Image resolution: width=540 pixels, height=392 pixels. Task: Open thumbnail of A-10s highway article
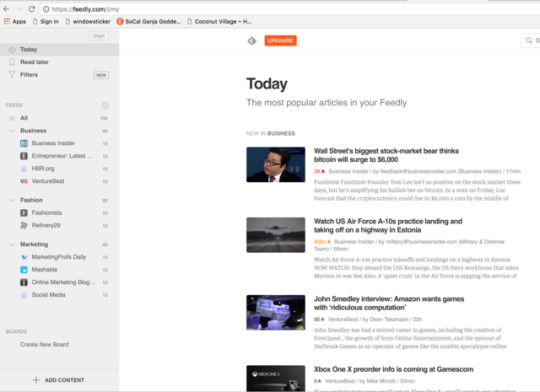point(276,235)
